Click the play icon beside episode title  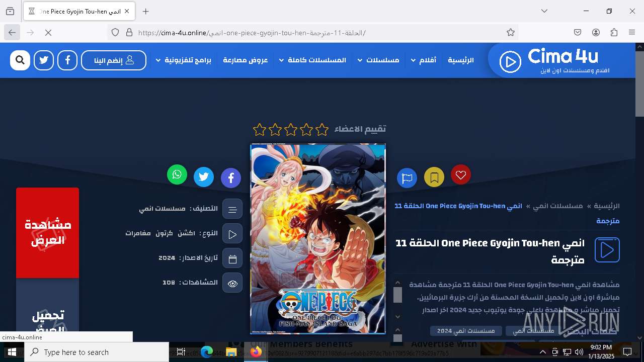point(607,250)
